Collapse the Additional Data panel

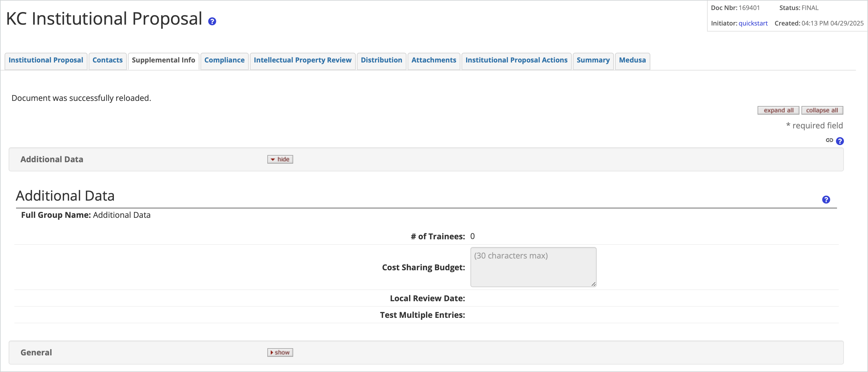[280, 159]
